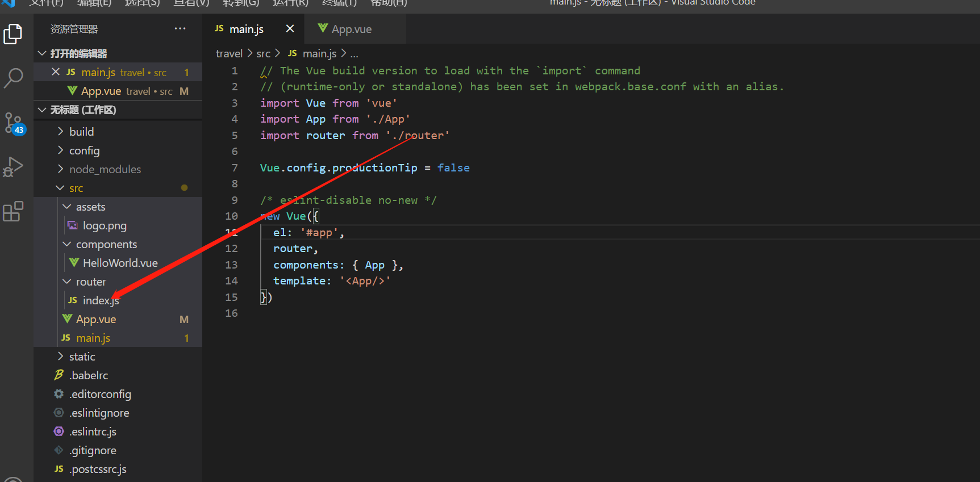This screenshot has height=482, width=980.
Task: Click the template: '<App/>' line
Action: 332,281
